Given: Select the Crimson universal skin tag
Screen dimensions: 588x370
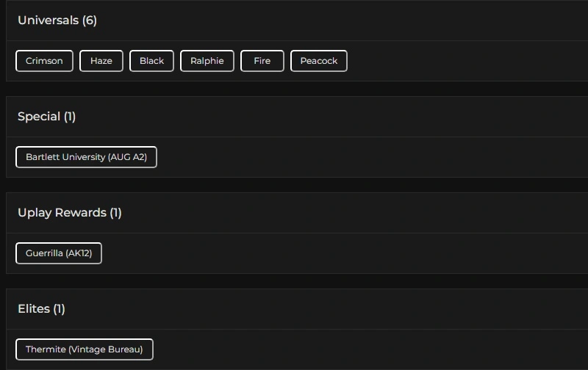Looking at the screenshot, I should coord(44,61).
